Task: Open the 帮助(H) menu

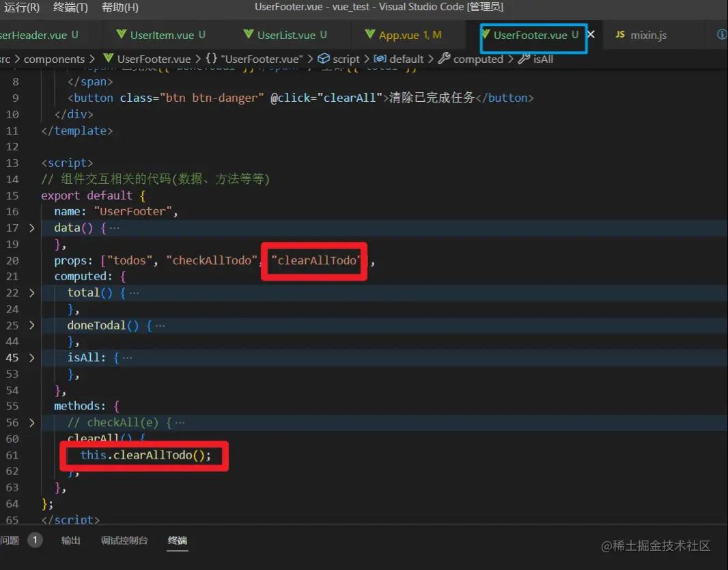Action: (x=120, y=7)
